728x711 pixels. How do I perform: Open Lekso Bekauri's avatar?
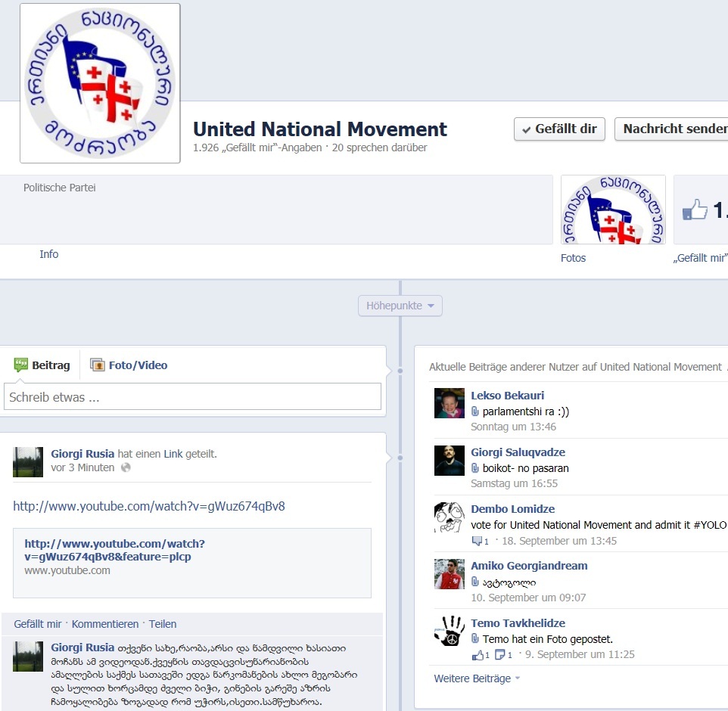(449, 403)
